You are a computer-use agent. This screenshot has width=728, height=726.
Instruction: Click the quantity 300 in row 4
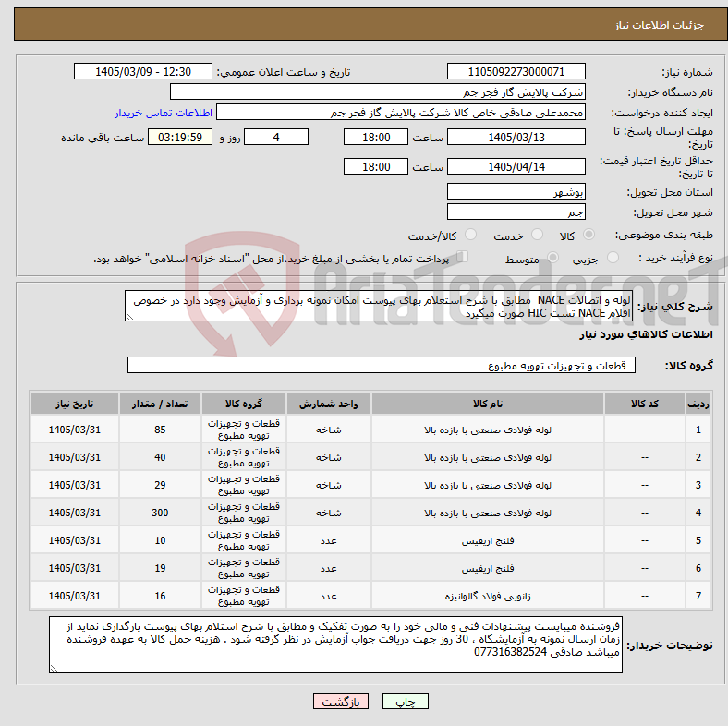160,513
